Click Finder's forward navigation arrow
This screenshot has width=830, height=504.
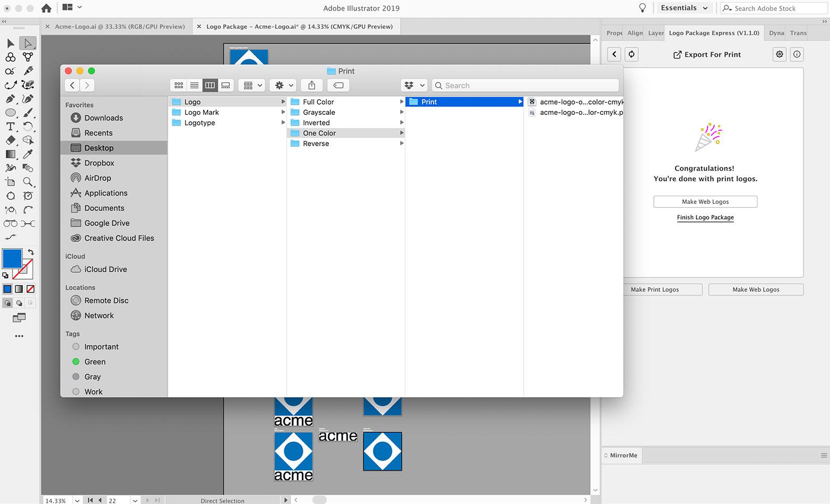pos(87,85)
